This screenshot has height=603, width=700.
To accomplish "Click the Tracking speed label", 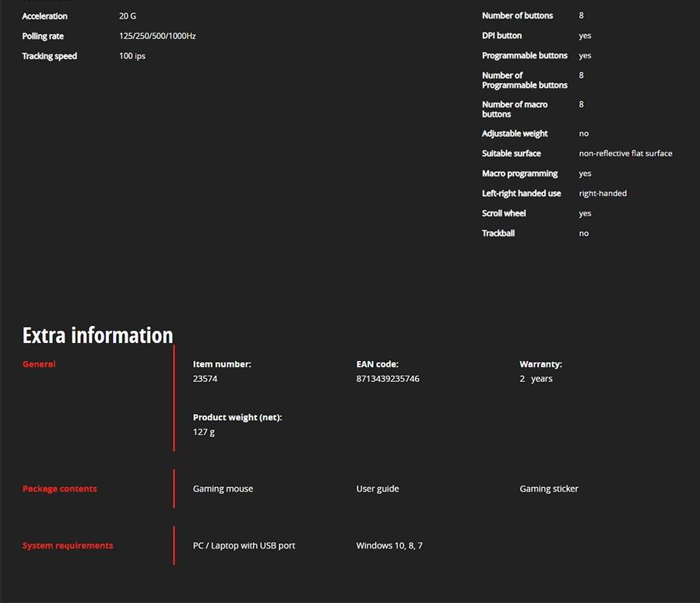I will (x=49, y=56).
